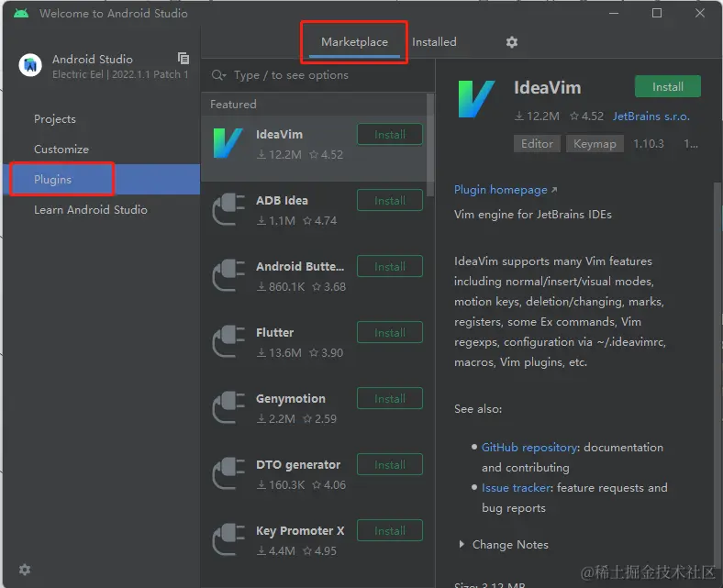Click the search magnifier icon in plugin search
This screenshot has height=588, width=723.
[x=218, y=75]
